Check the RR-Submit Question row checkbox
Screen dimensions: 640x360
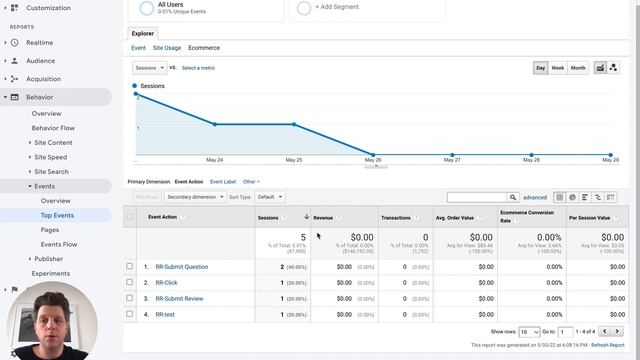coord(129,266)
